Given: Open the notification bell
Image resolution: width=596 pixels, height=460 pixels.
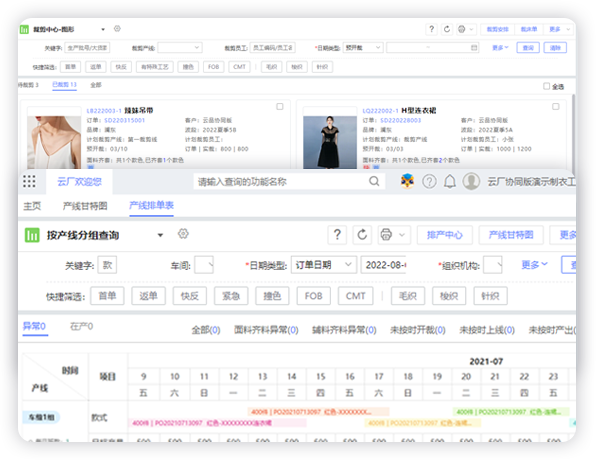Looking at the screenshot, I should (x=450, y=182).
